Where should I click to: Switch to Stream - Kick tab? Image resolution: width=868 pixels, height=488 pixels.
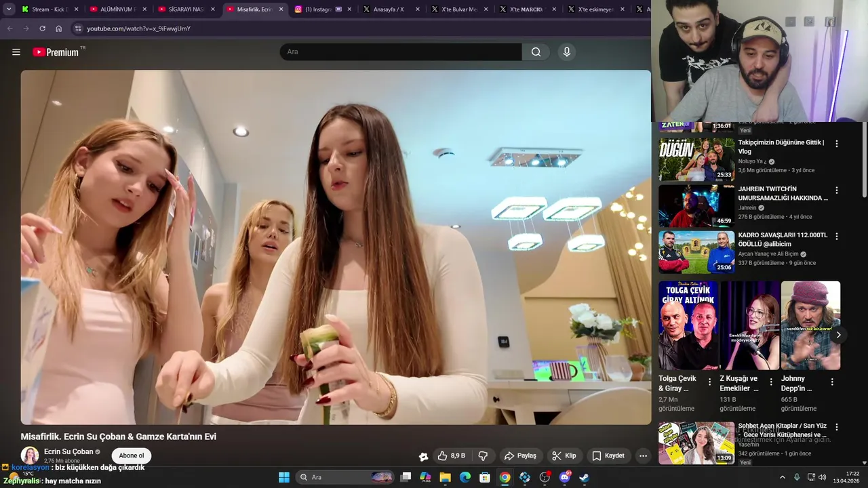point(50,9)
